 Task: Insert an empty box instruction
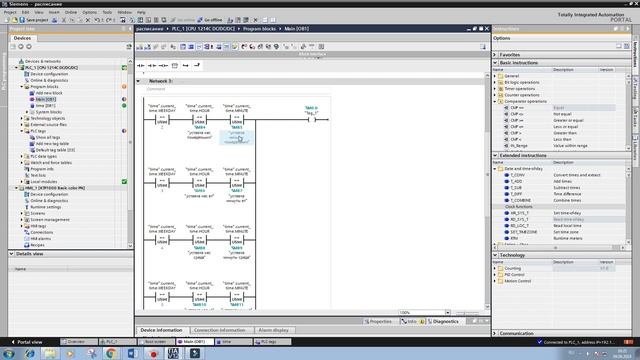[175, 65]
